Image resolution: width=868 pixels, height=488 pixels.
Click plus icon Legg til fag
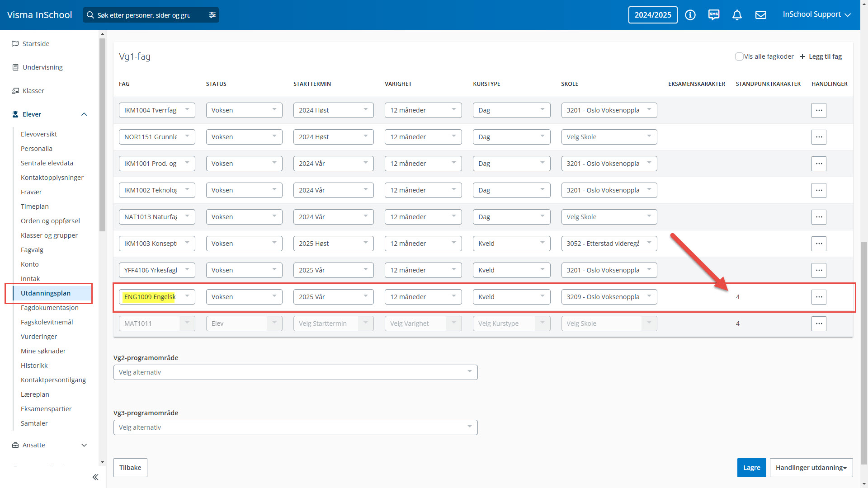click(802, 56)
